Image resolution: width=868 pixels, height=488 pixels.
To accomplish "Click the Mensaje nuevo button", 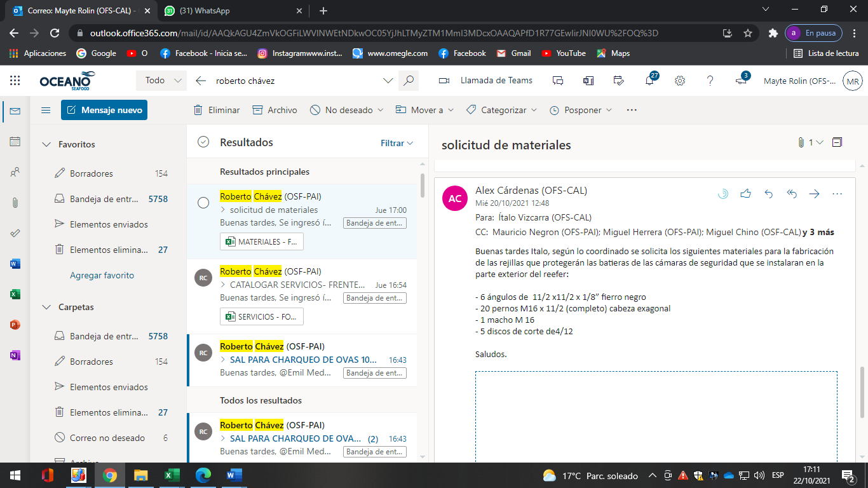I will 104,110.
